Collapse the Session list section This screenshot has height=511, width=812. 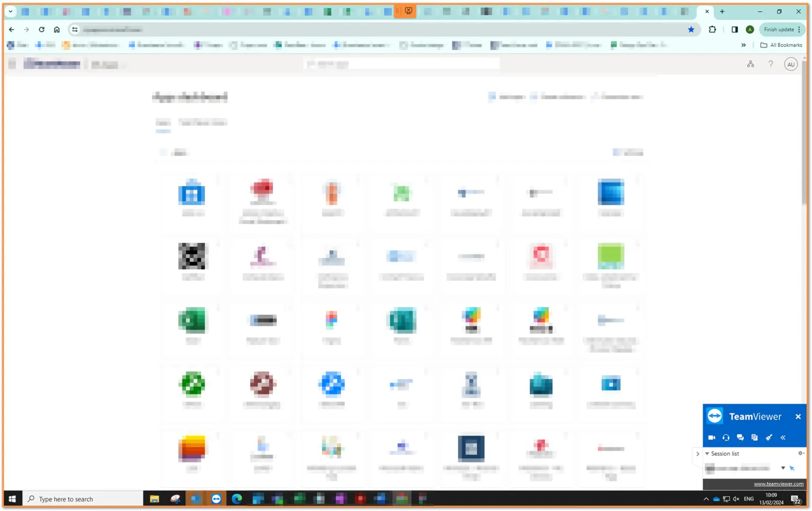[707, 454]
